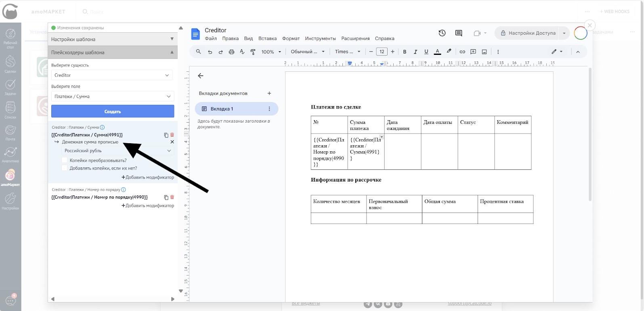Viewport: 644px width, 311px height.
Task: Open the Формат menu
Action: pos(291,38)
